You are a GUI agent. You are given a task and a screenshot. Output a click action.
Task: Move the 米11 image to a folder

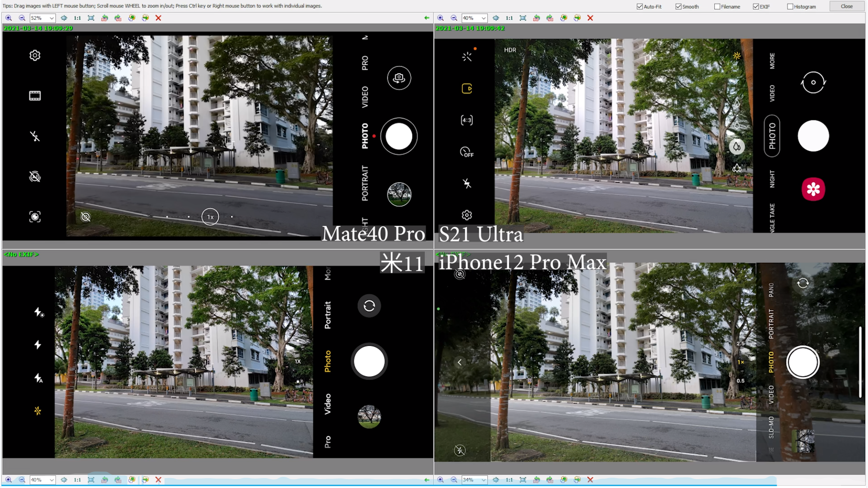[x=145, y=480]
